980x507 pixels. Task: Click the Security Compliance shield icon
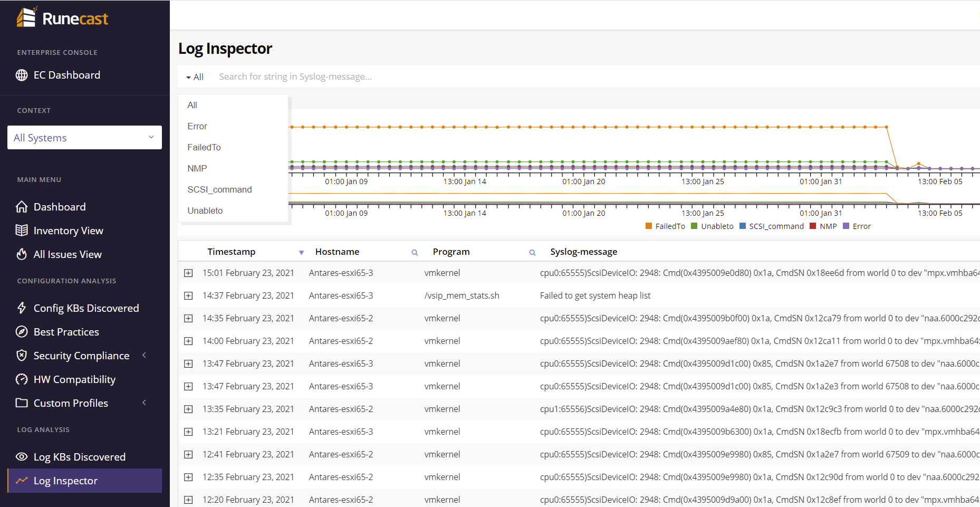(x=22, y=356)
